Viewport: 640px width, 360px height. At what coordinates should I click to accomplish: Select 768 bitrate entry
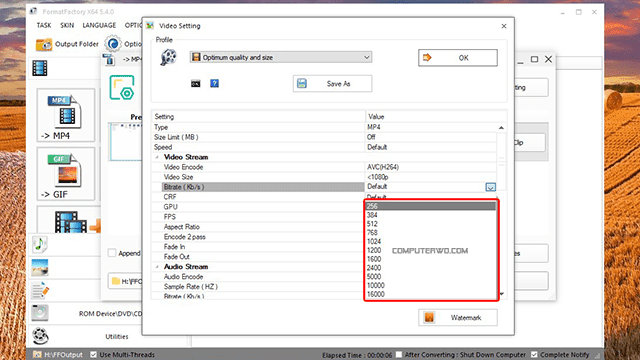coord(431,233)
